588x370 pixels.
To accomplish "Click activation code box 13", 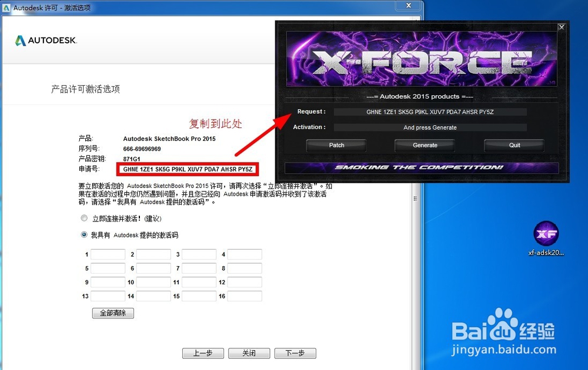I will pyautogui.click(x=108, y=296).
